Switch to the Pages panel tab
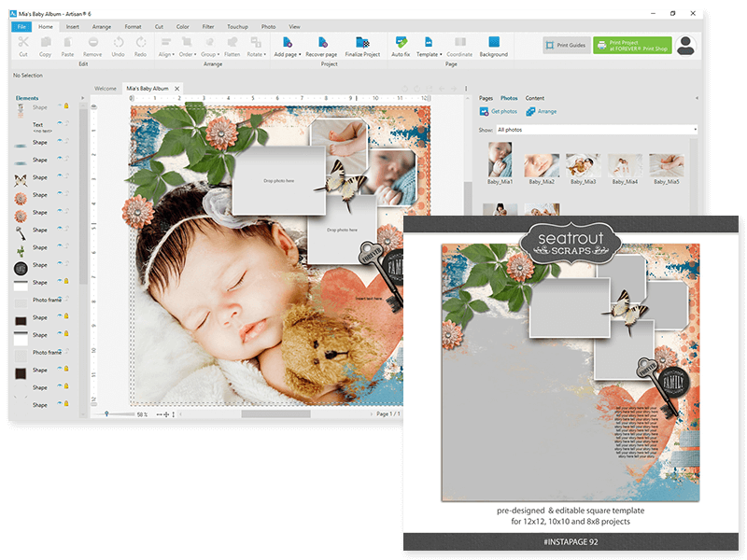747x560 pixels. click(x=486, y=98)
